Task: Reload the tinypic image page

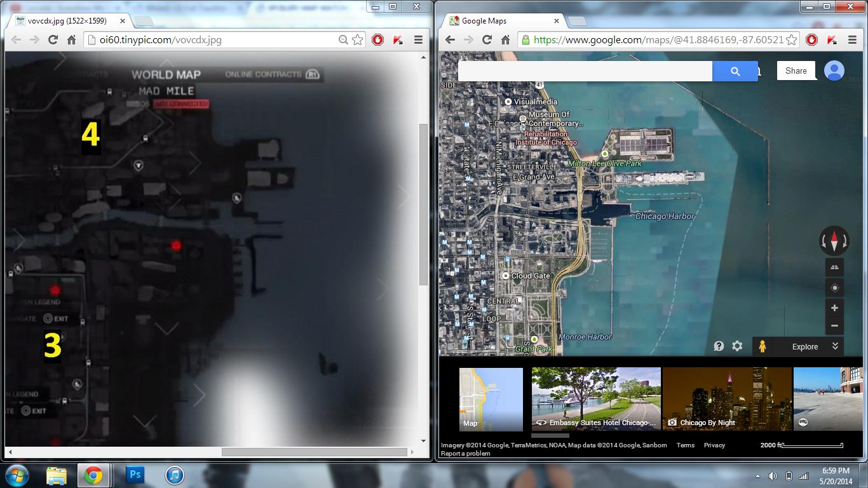Action: point(53,39)
